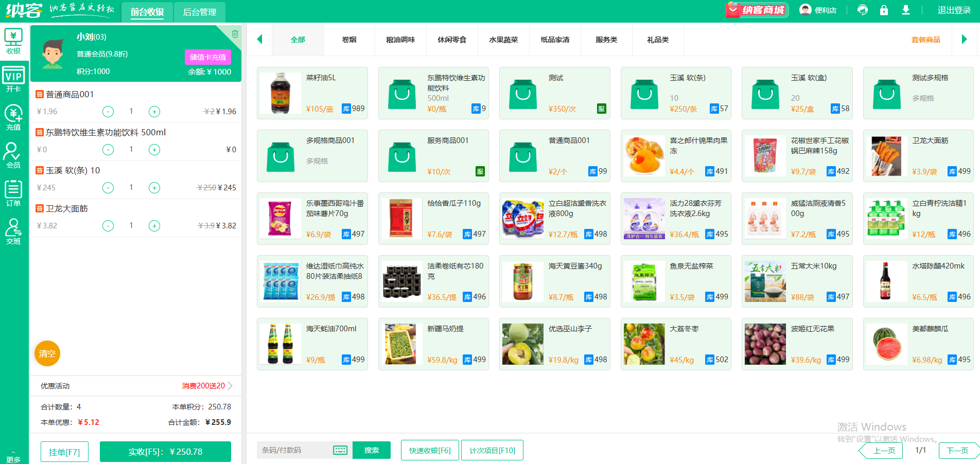Image resolution: width=980 pixels, height=464 pixels.
Task: Add 喜之郎什锦果肉果冻 product to cart
Action: 676,156
